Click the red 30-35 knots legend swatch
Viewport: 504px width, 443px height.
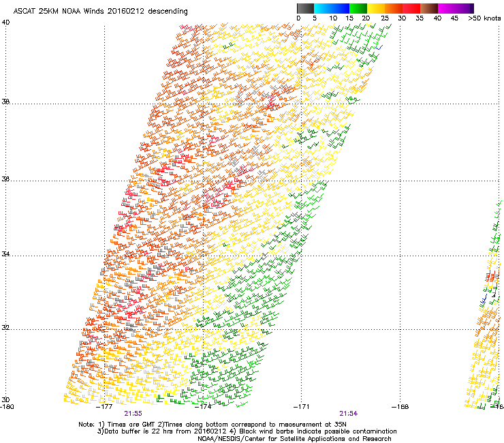[x=411, y=8]
